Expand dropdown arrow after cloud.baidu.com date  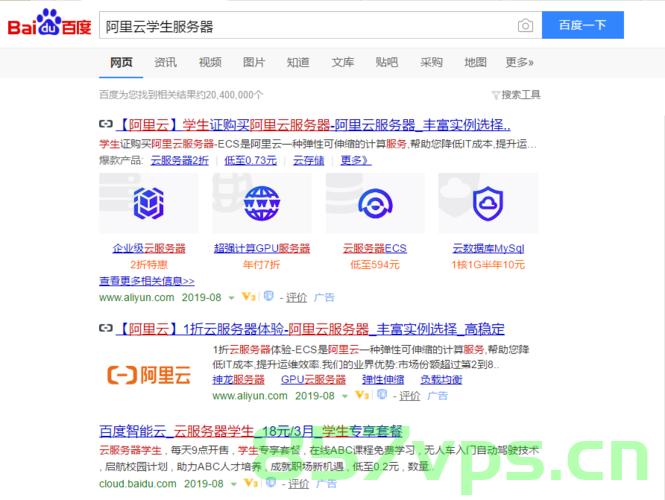click(x=234, y=484)
